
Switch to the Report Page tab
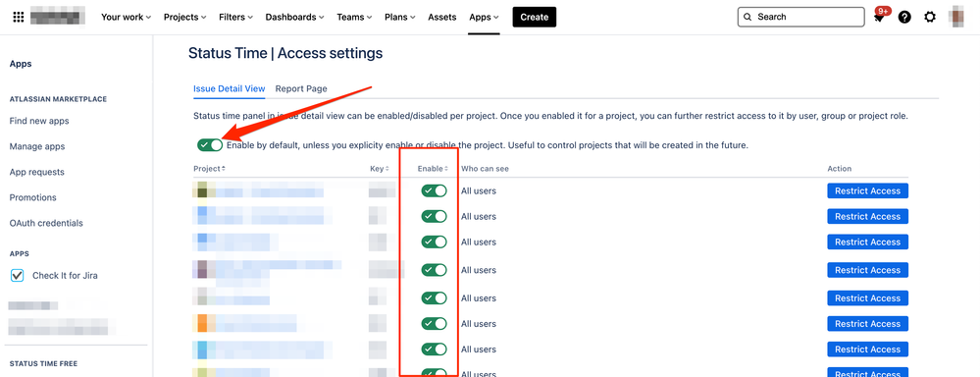pyautogui.click(x=301, y=88)
